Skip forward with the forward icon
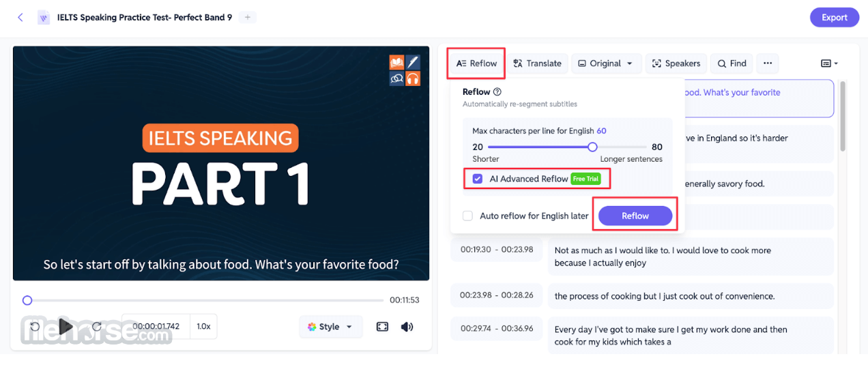 96,327
